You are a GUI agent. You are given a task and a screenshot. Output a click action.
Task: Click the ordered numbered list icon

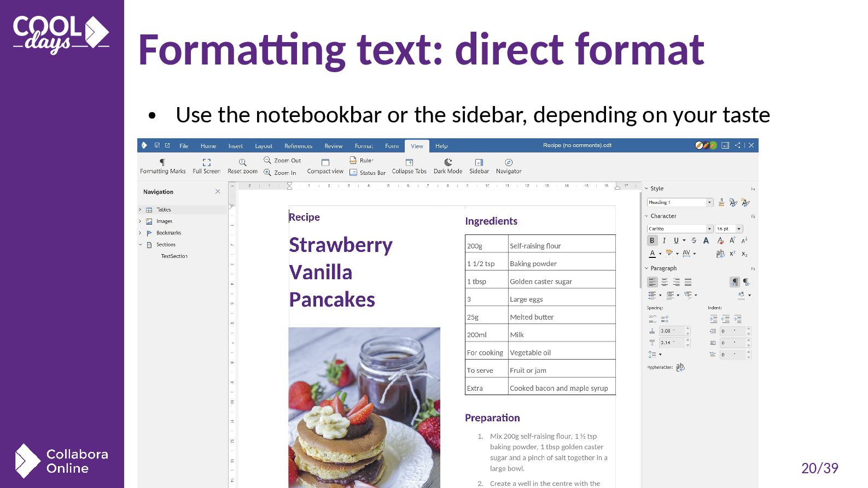pos(670,295)
